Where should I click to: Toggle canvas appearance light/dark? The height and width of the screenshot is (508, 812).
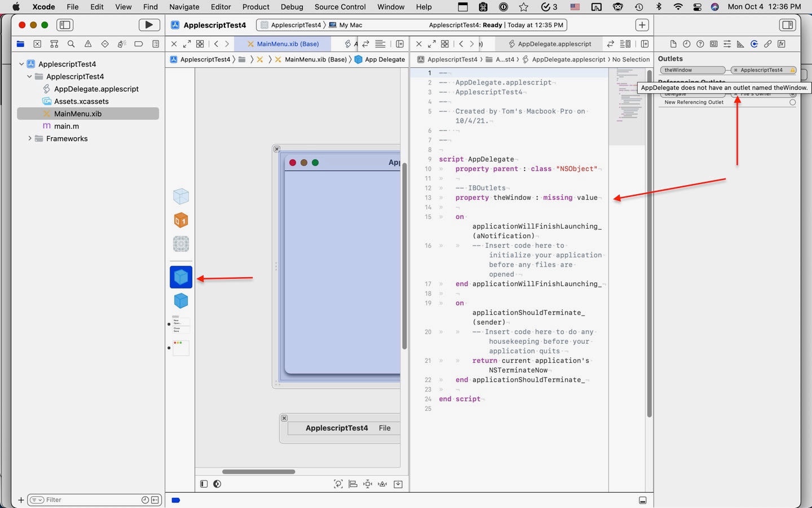click(217, 484)
